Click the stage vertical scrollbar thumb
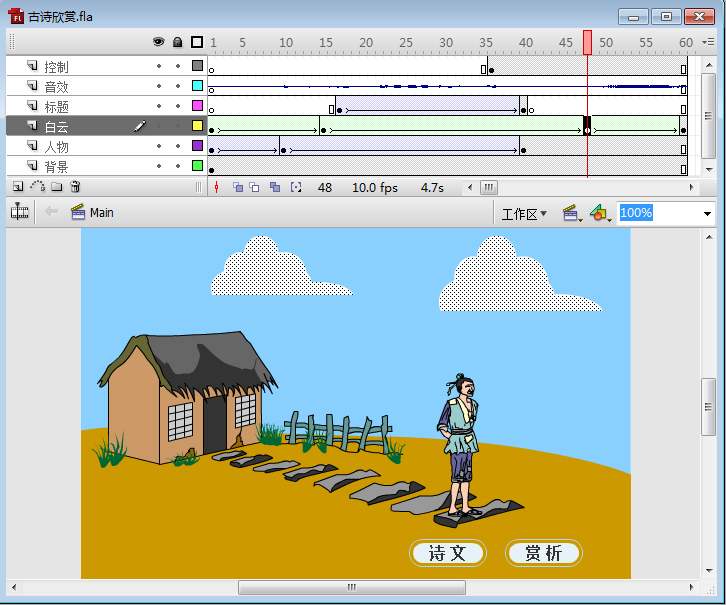726x605 pixels. [708, 407]
